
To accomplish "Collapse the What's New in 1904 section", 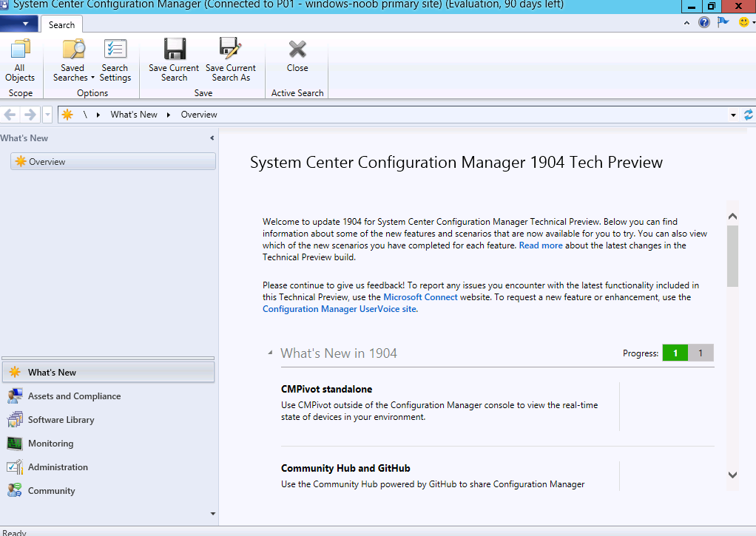I will tap(270, 353).
